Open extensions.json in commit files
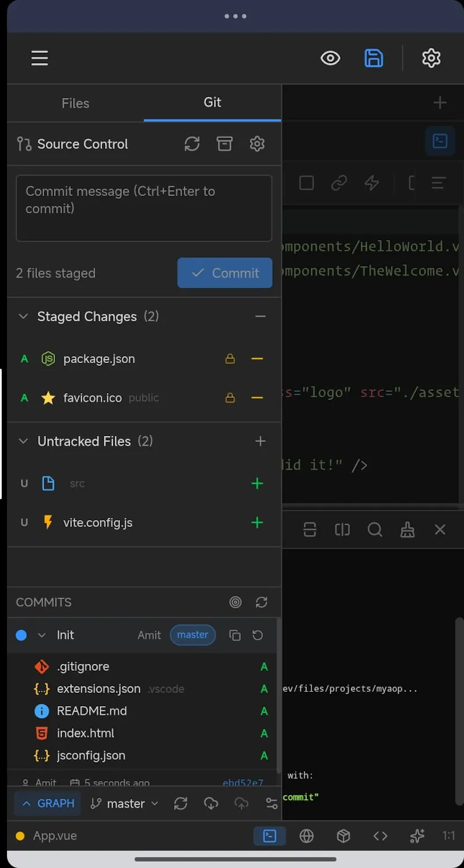The width and height of the screenshot is (464, 868). pos(99,689)
